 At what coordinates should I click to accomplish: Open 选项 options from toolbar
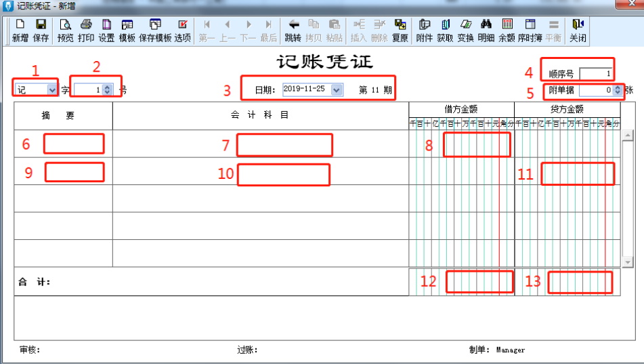[182, 31]
